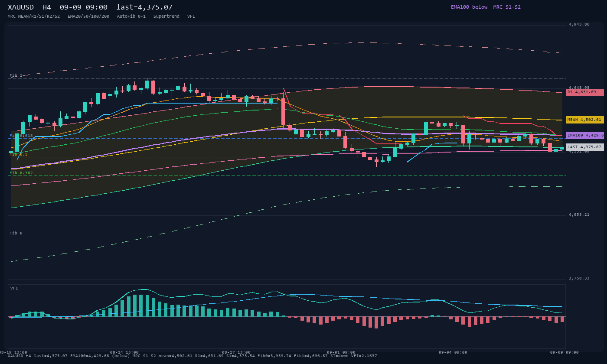
Task: Click the bottom status summary line
Action: pos(193,356)
